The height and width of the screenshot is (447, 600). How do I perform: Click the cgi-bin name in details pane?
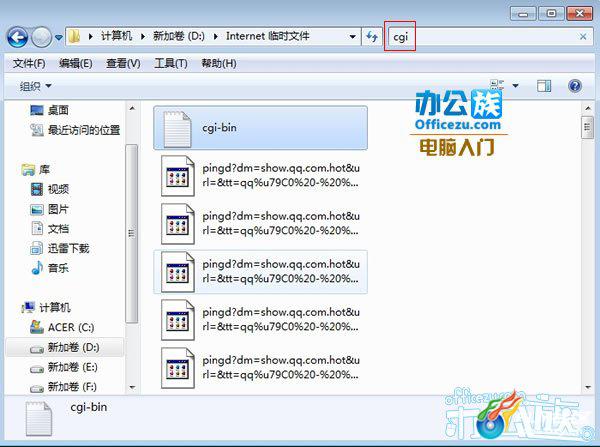[x=89, y=407]
